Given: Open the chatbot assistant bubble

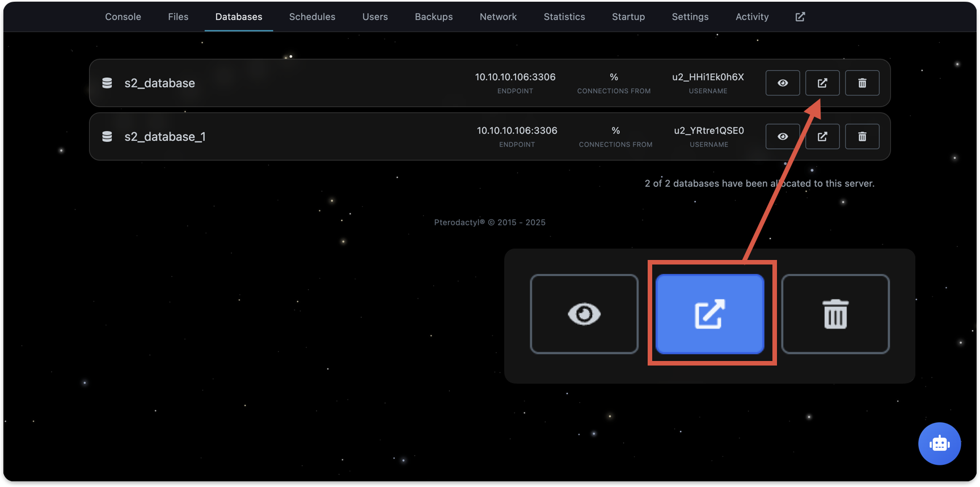Looking at the screenshot, I should [x=939, y=443].
